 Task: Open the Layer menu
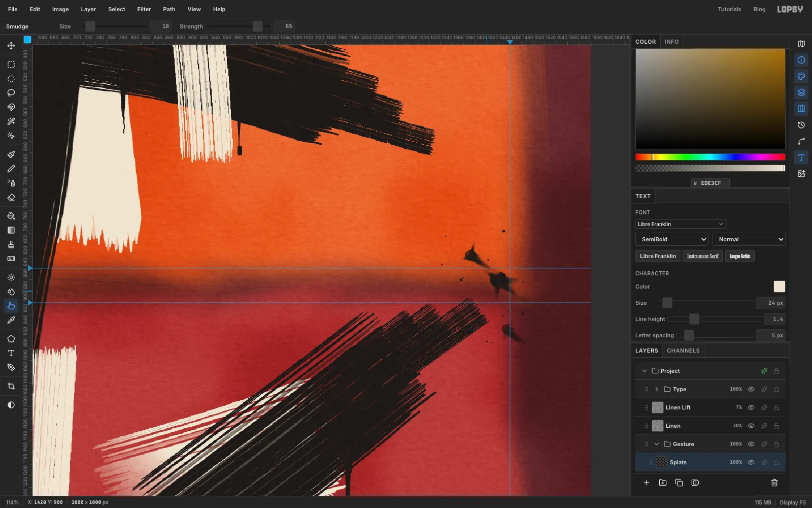pyautogui.click(x=88, y=9)
